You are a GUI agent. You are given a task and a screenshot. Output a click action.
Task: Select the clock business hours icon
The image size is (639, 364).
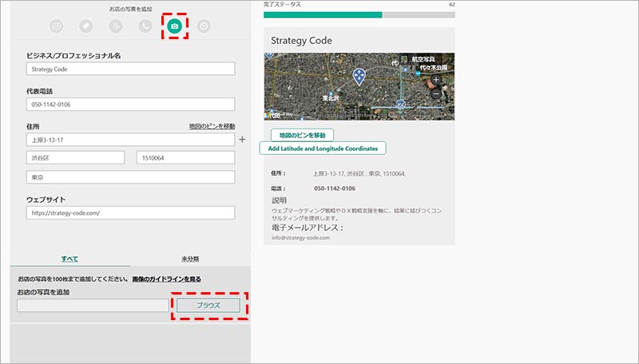[204, 26]
